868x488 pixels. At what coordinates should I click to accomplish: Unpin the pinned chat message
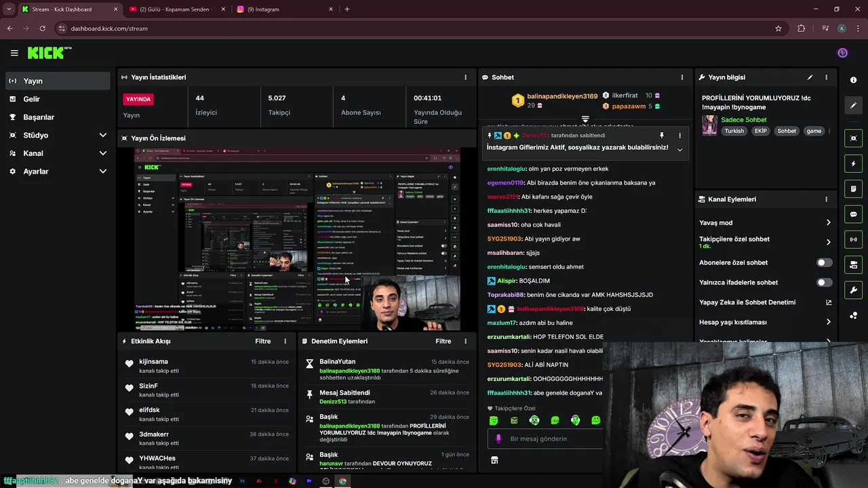[662, 136]
